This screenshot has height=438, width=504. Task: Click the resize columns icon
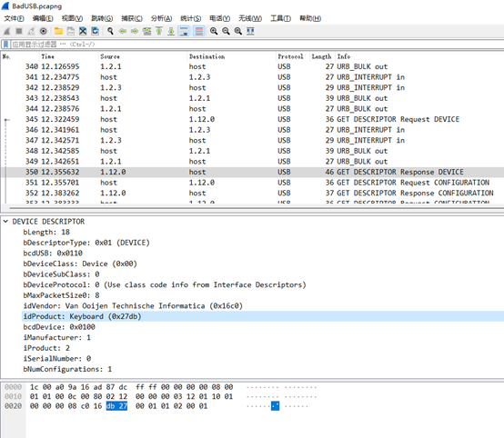coord(250,31)
